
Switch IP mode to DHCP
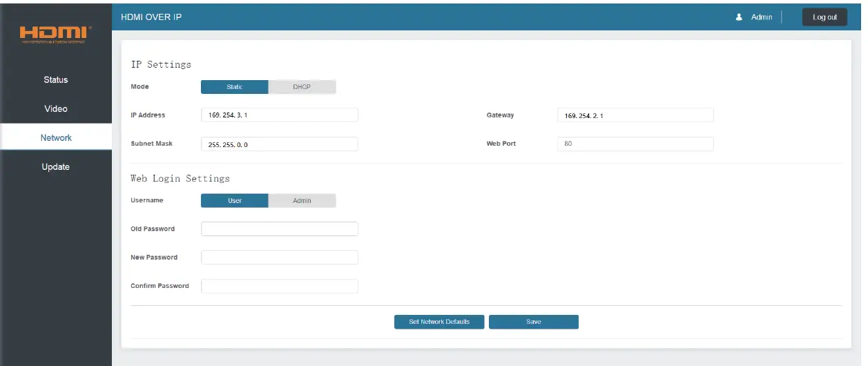[302, 87]
